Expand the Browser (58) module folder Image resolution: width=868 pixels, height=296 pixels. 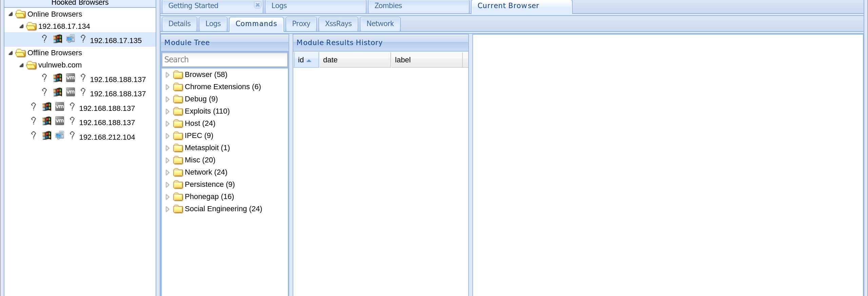(x=167, y=75)
